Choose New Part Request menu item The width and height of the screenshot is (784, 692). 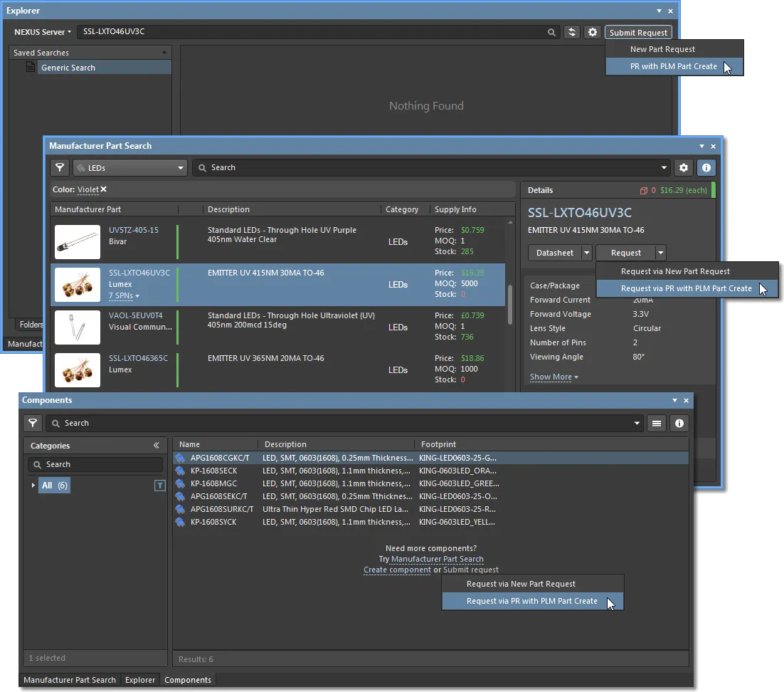tap(674, 49)
